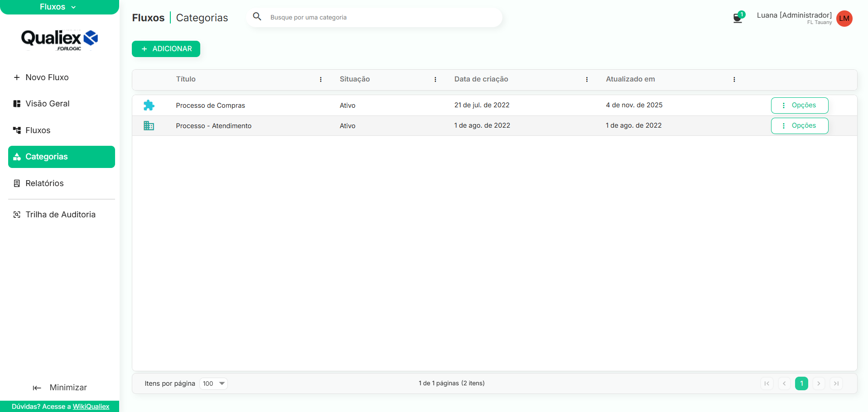Click the search magnifier icon
The height and width of the screenshot is (412, 868).
(257, 17)
